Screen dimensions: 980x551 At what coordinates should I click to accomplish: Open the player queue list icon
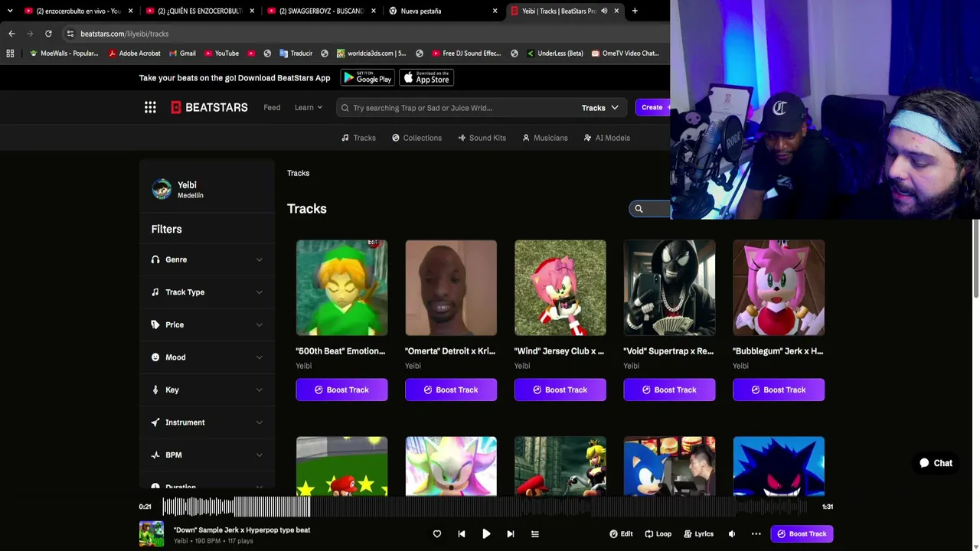535,534
